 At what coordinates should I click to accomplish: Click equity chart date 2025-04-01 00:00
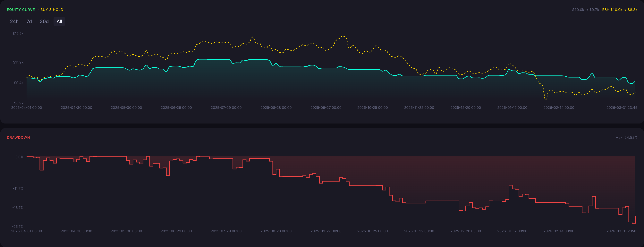pos(27,108)
